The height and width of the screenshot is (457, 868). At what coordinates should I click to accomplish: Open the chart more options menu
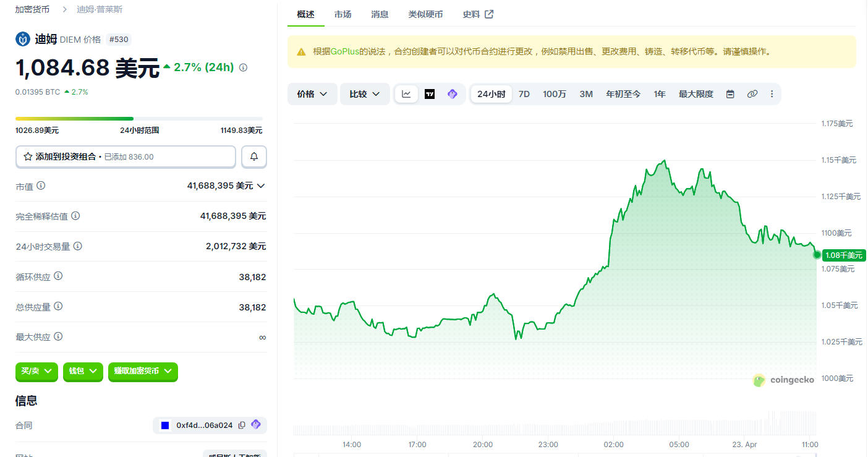tap(772, 94)
